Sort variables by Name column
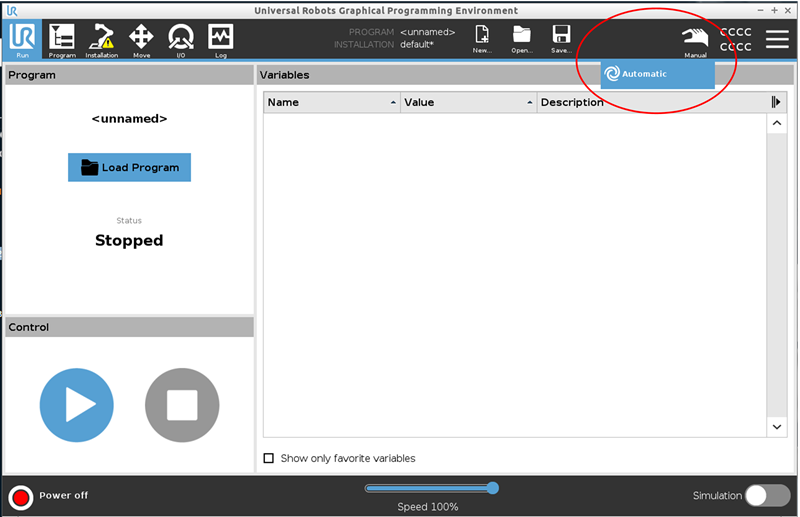 click(x=332, y=103)
